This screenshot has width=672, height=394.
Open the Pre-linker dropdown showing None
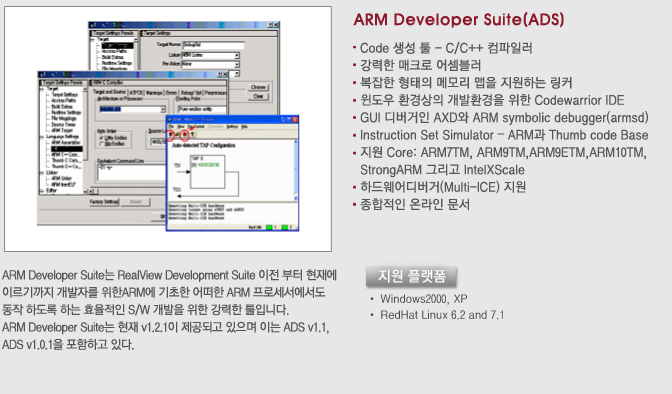pyautogui.click(x=210, y=64)
